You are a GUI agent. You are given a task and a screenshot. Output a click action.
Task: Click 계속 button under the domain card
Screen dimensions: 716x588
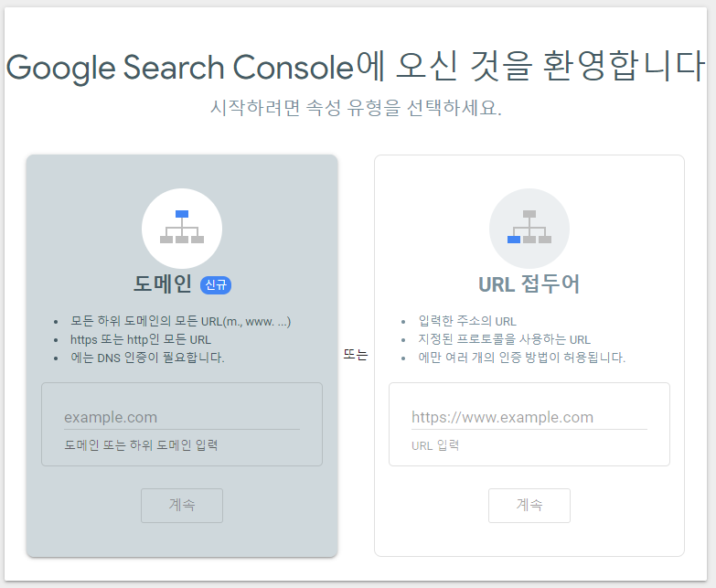click(182, 506)
